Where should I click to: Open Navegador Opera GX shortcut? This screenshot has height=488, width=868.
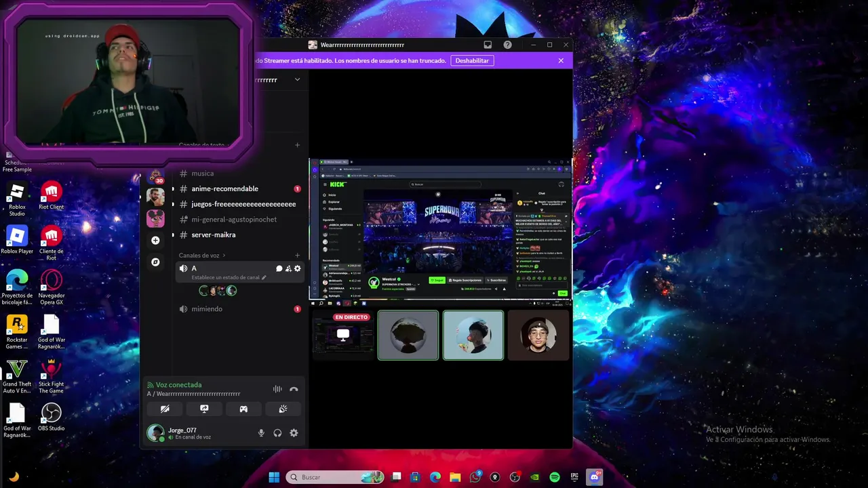tap(51, 287)
